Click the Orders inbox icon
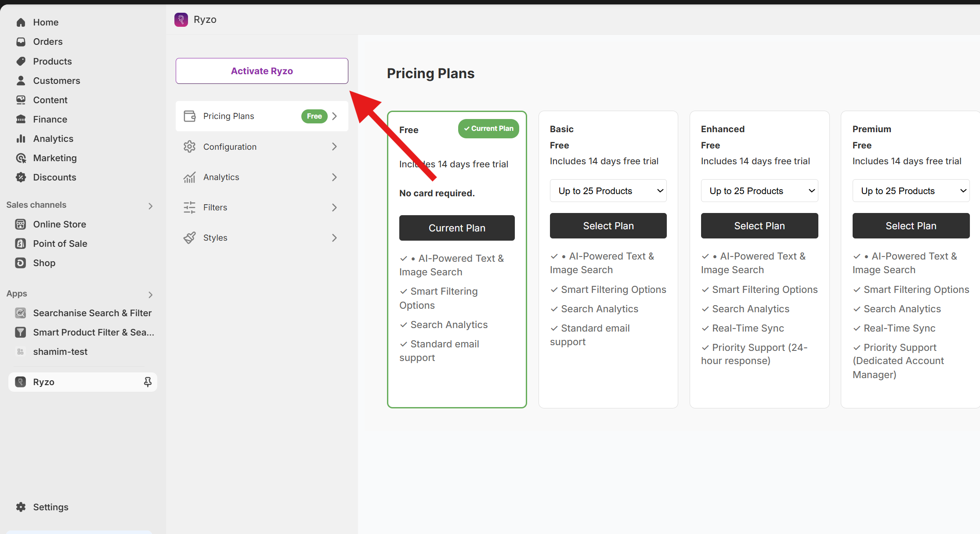This screenshot has width=980, height=534. pyautogui.click(x=21, y=42)
